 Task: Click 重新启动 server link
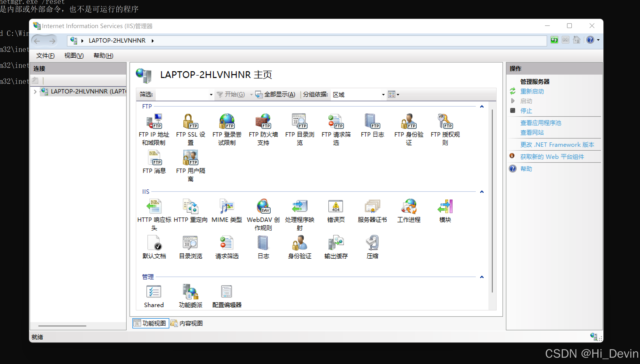click(x=532, y=91)
